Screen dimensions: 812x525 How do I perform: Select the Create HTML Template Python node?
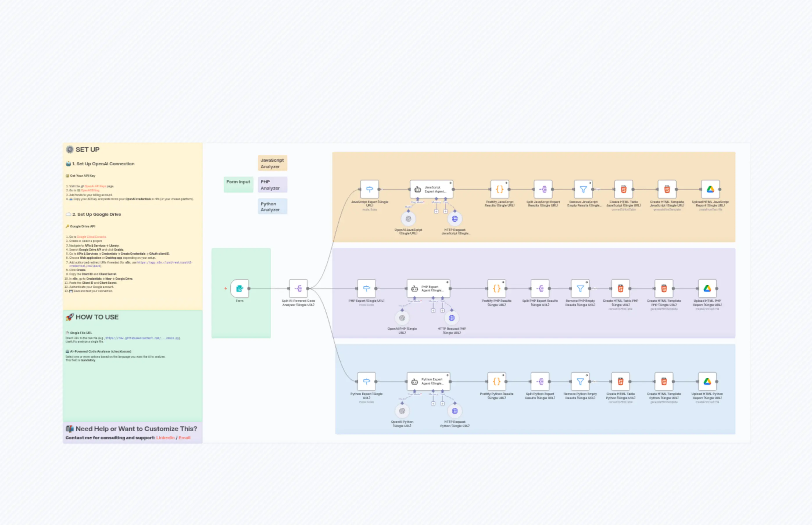click(664, 382)
